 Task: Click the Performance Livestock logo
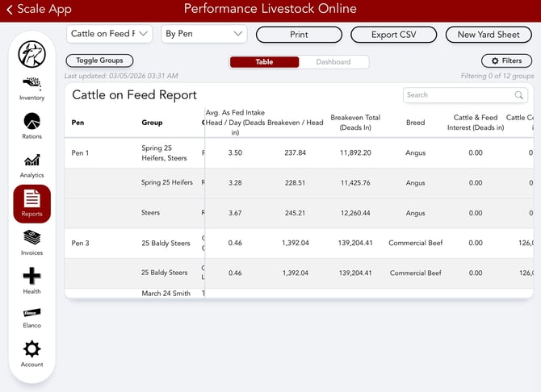31,53
